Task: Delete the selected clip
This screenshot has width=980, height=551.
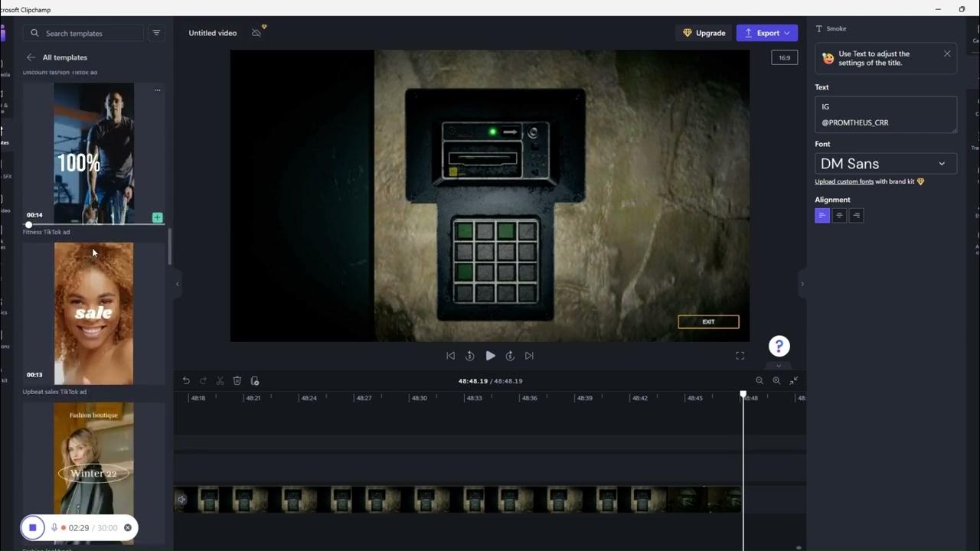Action: click(237, 380)
